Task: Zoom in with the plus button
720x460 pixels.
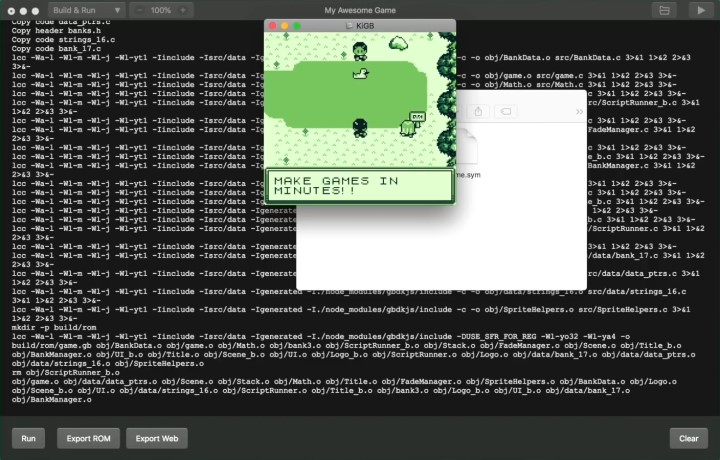Action: pyautogui.click(x=182, y=9)
